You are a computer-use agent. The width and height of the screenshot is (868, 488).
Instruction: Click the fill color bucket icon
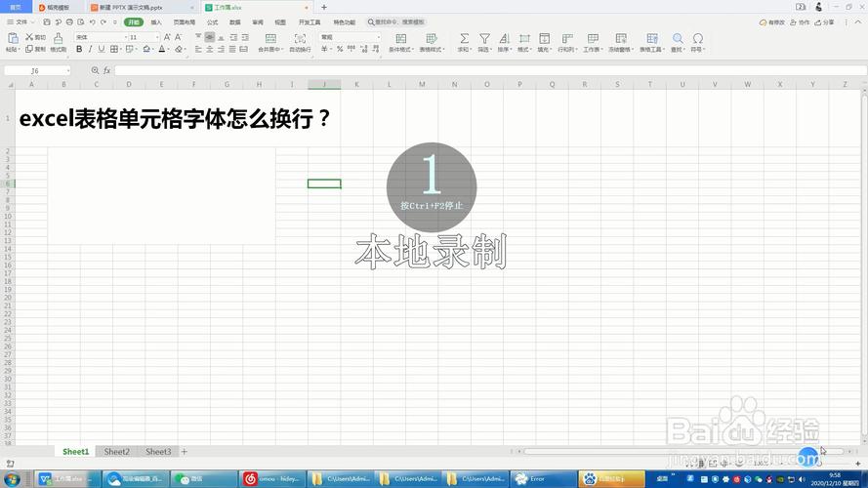[146, 49]
